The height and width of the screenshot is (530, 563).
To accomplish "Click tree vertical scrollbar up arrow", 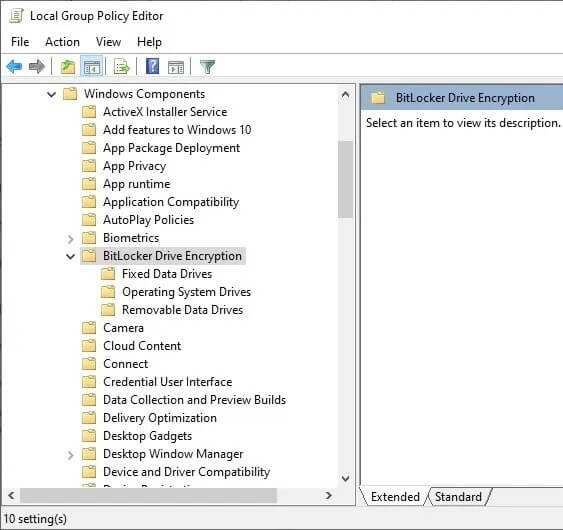I will coord(345,94).
